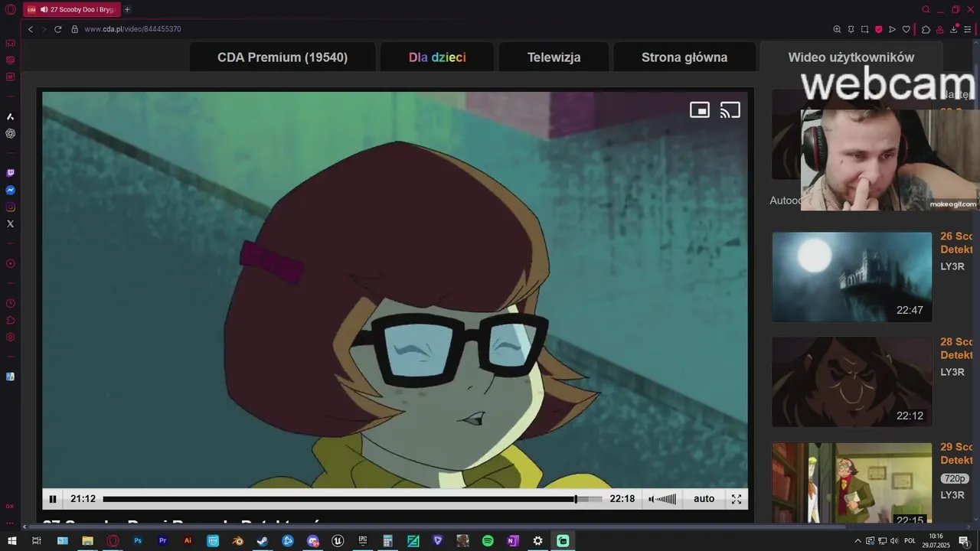
Task: Go to 'Strona główna' tab
Action: pyautogui.click(x=684, y=57)
